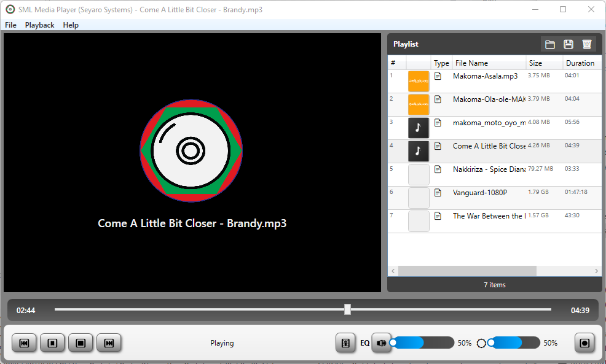606x364 pixels.
Task: Skip to the previous track
Action: [x=24, y=343]
